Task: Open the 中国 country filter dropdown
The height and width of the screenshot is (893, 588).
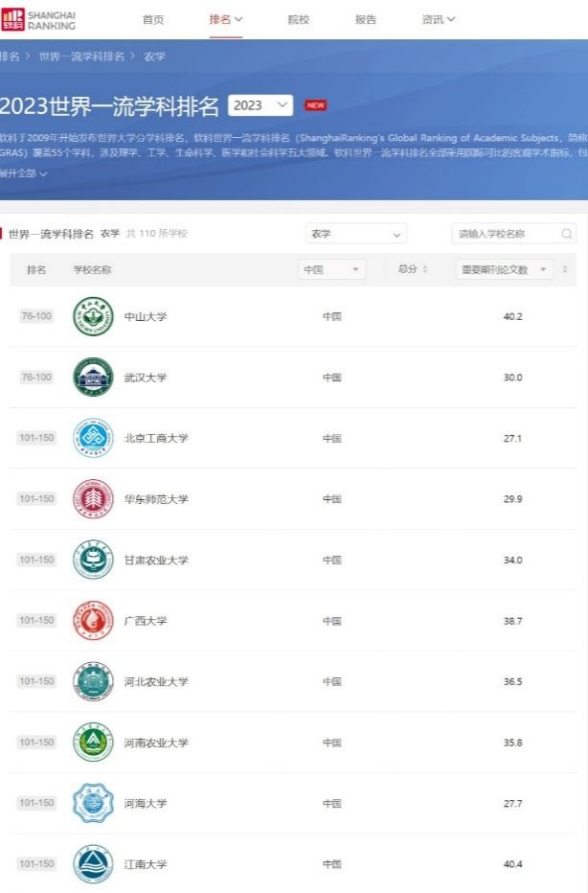Action: click(331, 270)
